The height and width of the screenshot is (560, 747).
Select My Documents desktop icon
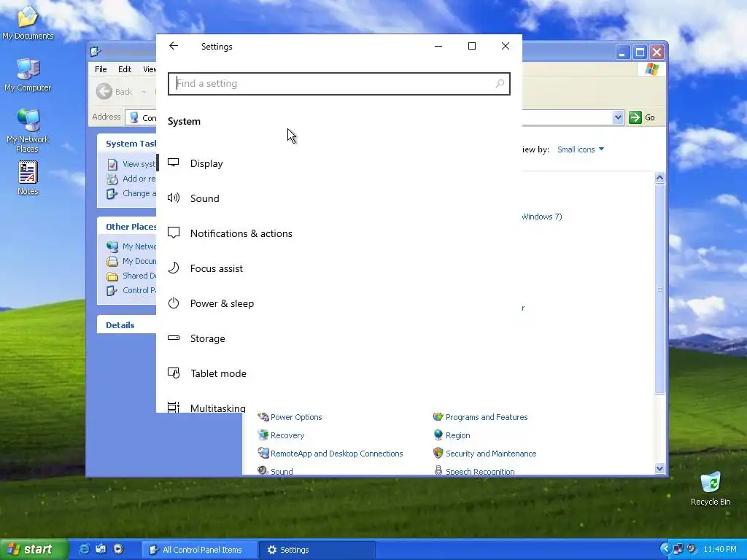coord(28,23)
